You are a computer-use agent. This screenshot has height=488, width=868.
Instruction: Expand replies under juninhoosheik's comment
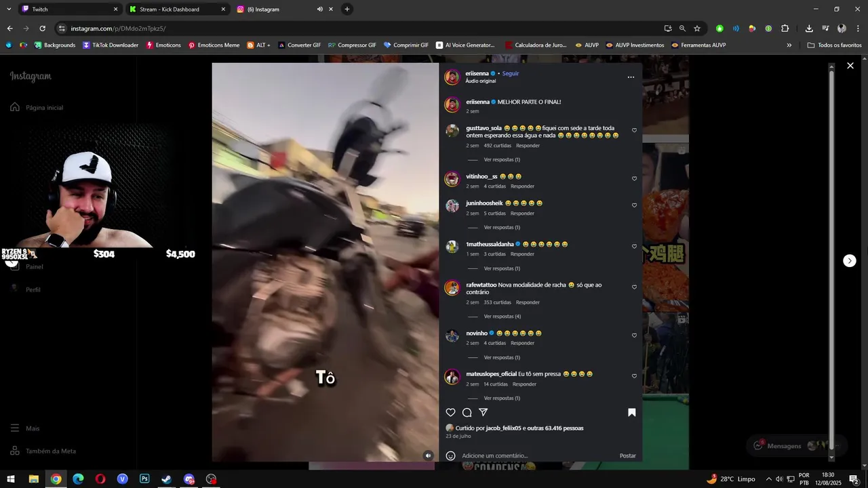502,228
